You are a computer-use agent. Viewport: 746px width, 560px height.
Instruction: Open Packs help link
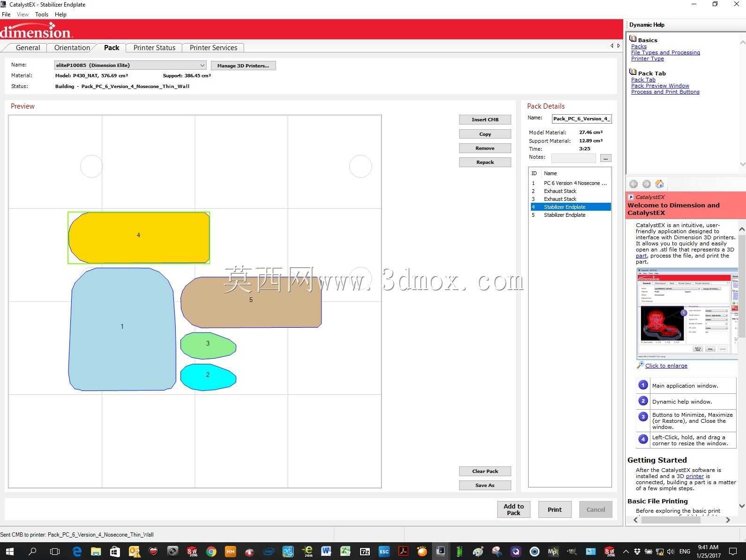(x=639, y=46)
